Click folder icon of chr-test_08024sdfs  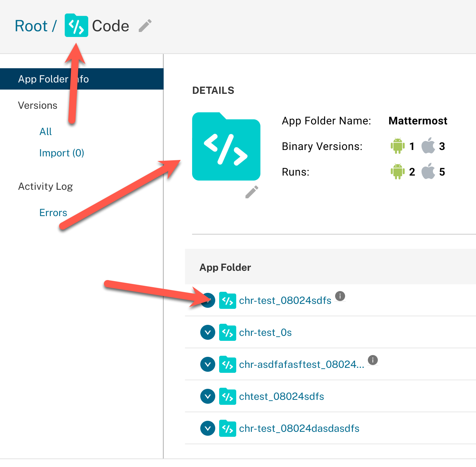(228, 300)
